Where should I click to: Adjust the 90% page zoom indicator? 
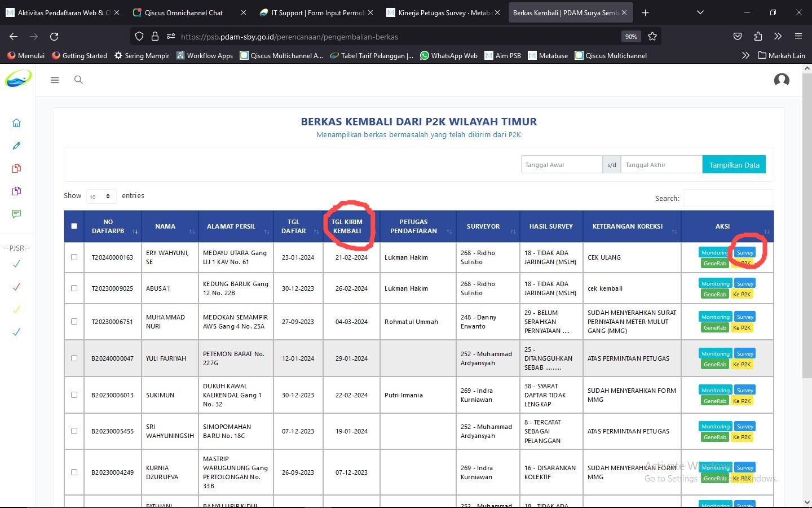[631, 37]
